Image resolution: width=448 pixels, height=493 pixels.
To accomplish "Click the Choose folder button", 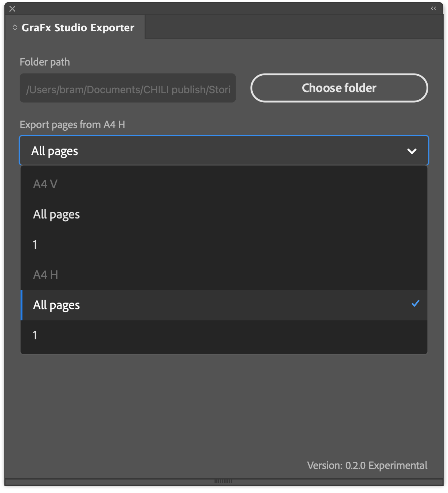I will click(339, 88).
